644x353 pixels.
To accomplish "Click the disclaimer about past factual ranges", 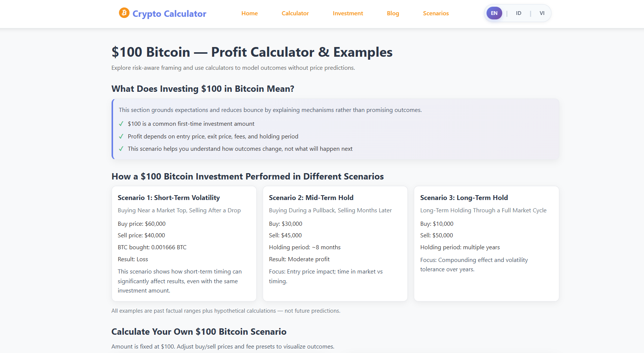I will 225,310.
